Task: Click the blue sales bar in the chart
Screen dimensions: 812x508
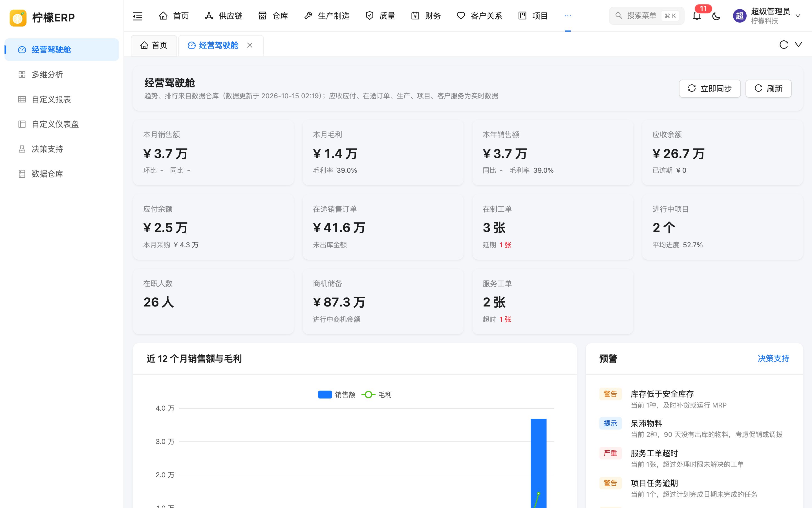Action: click(538, 463)
